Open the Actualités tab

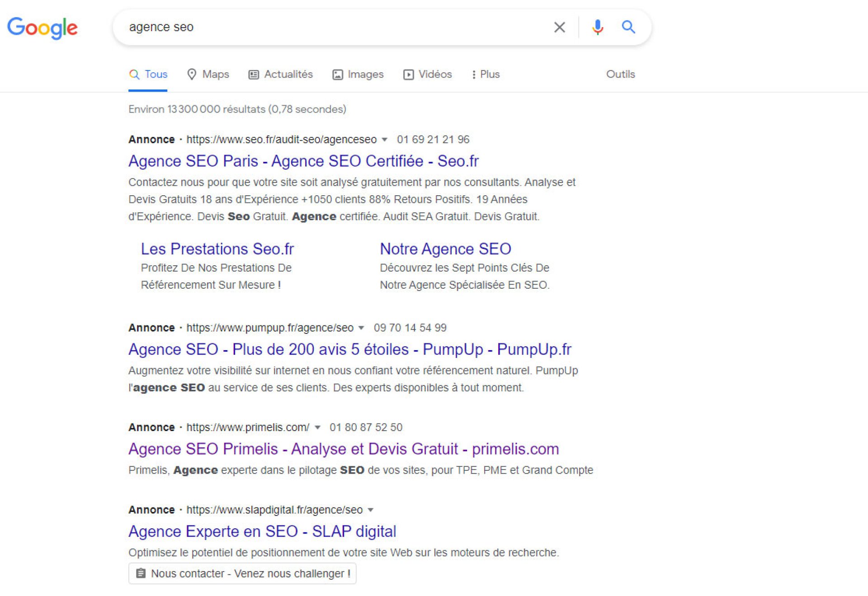pyautogui.click(x=280, y=74)
